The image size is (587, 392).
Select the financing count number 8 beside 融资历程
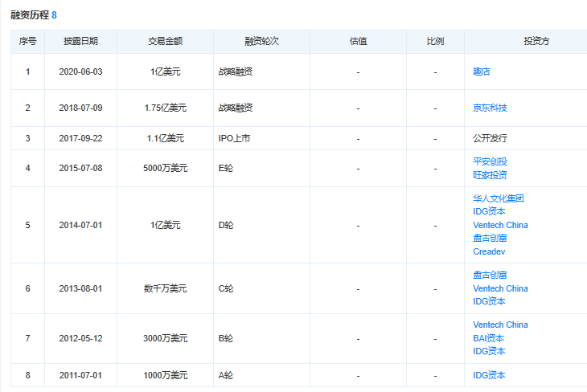point(55,15)
